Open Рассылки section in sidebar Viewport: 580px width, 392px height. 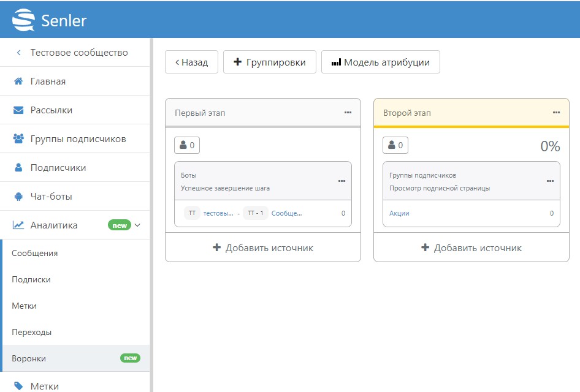click(x=52, y=110)
